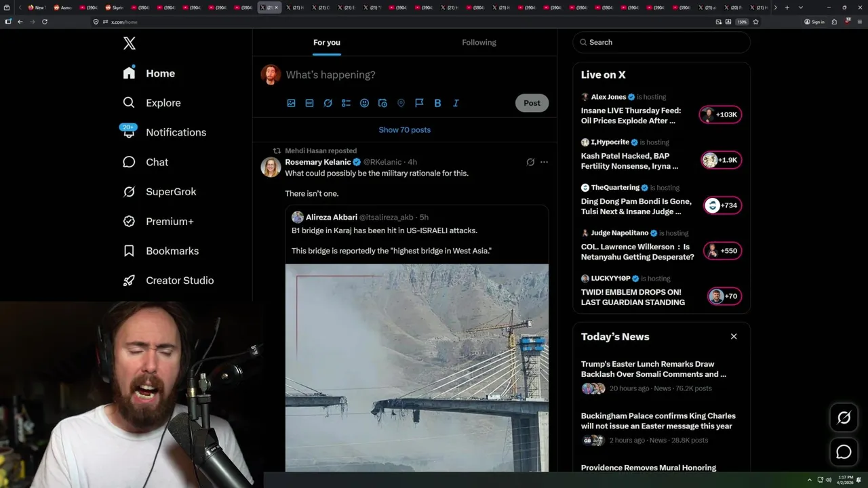Apply italic formatting in composer
The image size is (868, 488).
click(456, 103)
